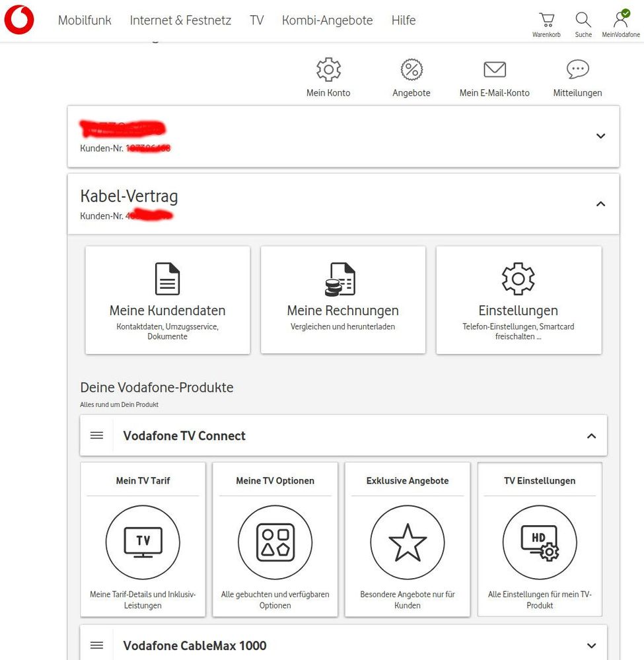Open the Hilfe menu
Image resolution: width=644 pixels, height=660 pixels.
(404, 20)
